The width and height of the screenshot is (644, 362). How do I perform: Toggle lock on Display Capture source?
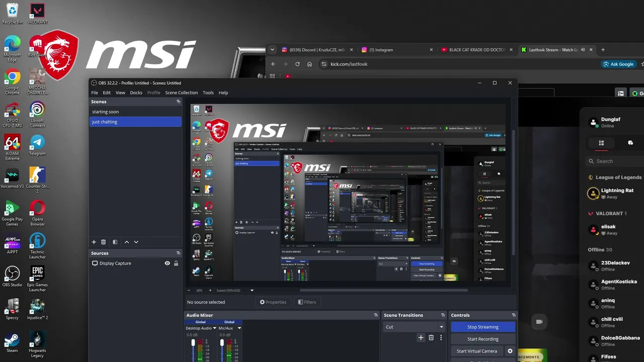coord(176,263)
